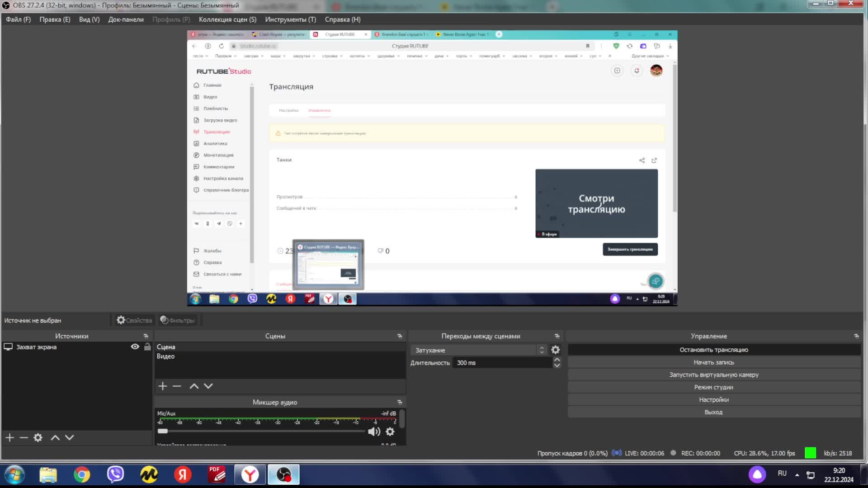The image size is (868, 488).
Task: Move scene up arrow in Сцены
Action: click(x=194, y=386)
